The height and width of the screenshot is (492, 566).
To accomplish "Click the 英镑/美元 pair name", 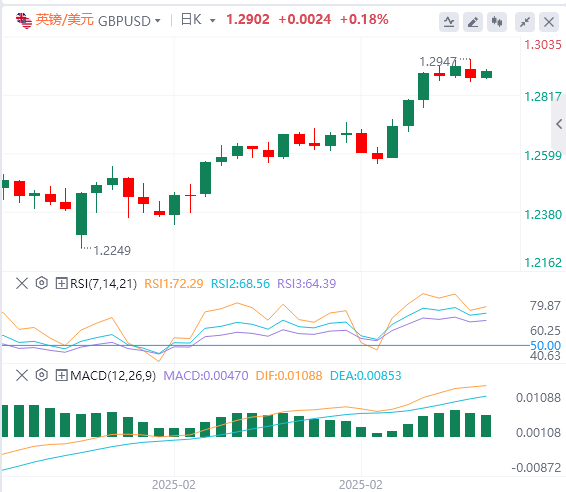I will point(65,19).
